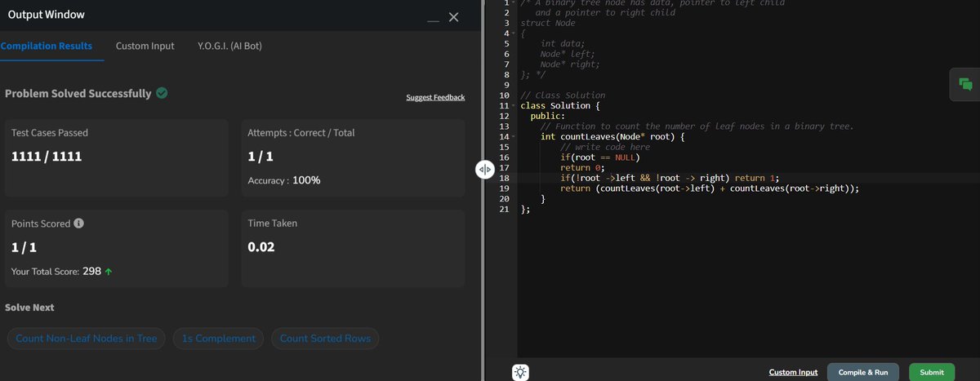Click the '// write code here' comment
Viewport: 980px width, 381px height.
tap(605, 147)
